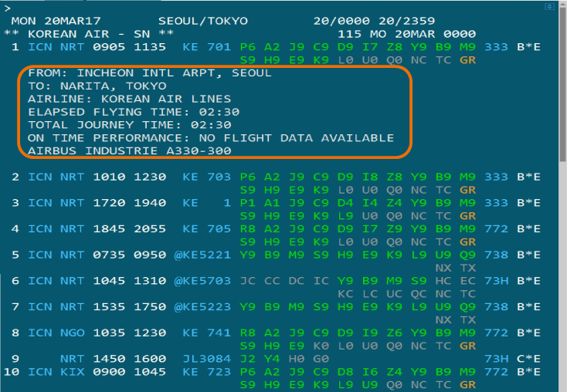Click the command prompt > symbol
This screenshot has height=392, width=567.
(x=8, y=8)
